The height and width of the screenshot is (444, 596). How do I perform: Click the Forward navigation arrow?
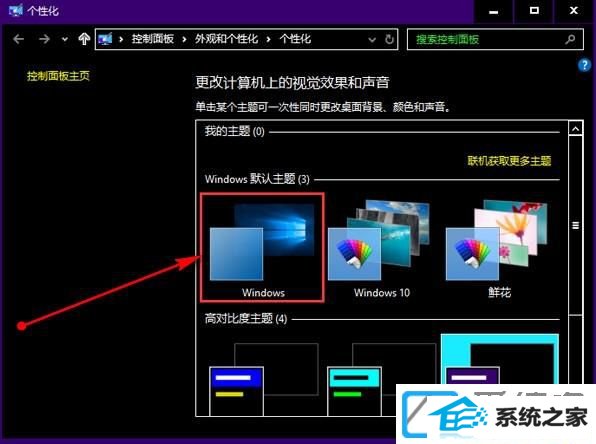(44, 39)
